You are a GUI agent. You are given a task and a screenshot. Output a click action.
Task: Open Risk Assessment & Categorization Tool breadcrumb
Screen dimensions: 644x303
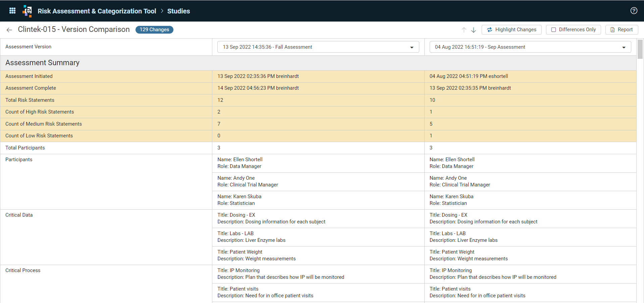click(97, 11)
